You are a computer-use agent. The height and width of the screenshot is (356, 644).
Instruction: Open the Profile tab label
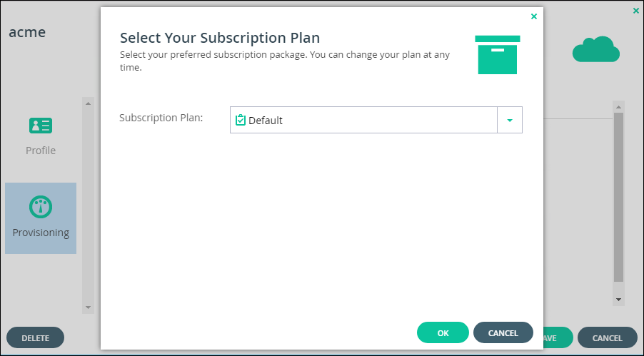41,151
